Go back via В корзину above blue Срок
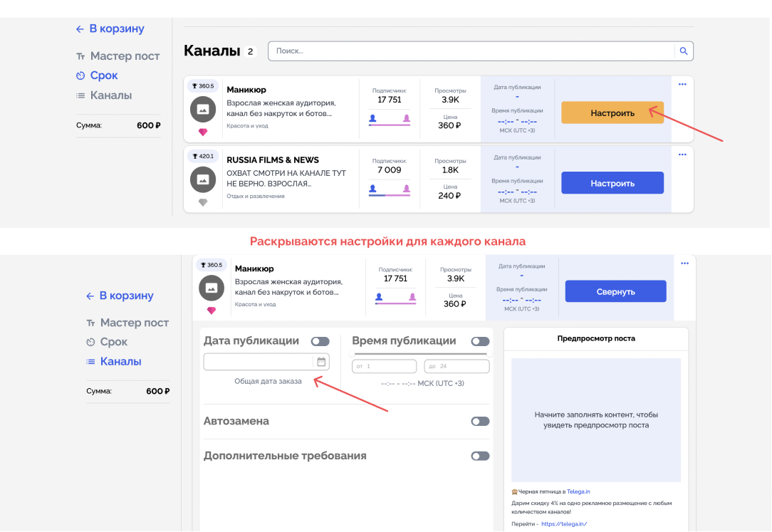This screenshot has width=772, height=532. tap(110, 28)
